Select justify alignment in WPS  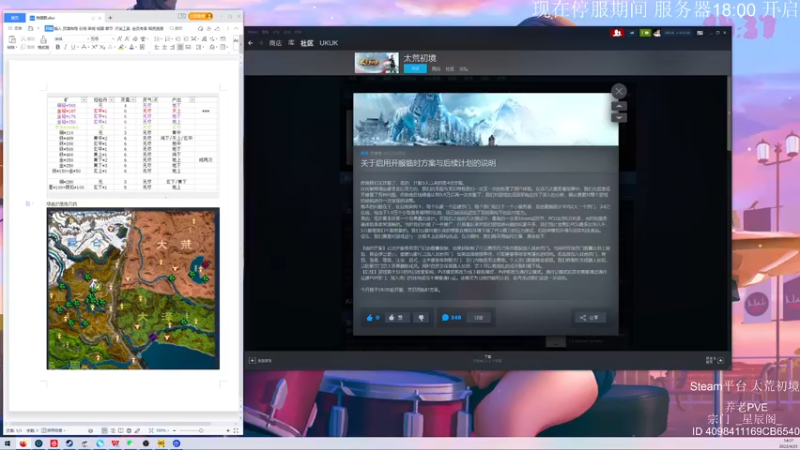point(180,47)
